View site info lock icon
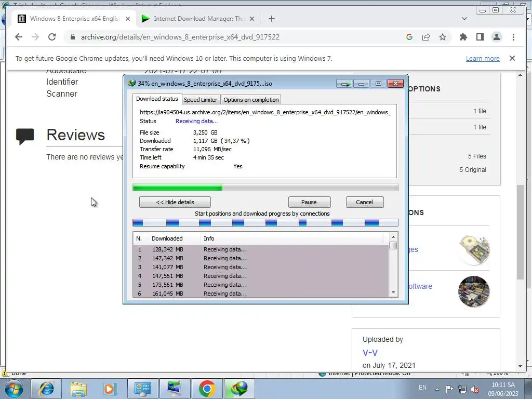This screenshot has width=532, height=399. (73, 37)
